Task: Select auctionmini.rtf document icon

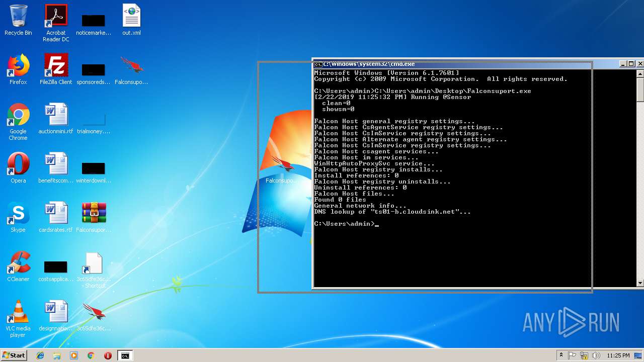Action: 56,119
